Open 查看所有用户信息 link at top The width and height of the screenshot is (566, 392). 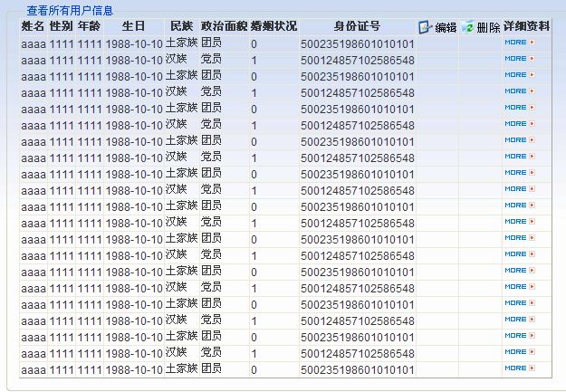point(70,11)
